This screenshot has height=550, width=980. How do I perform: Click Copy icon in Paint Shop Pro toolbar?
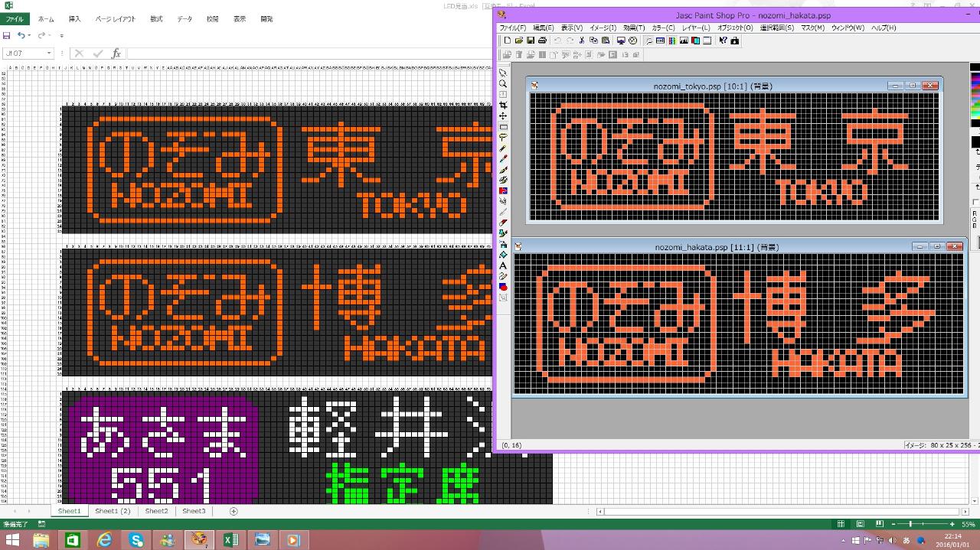(593, 41)
